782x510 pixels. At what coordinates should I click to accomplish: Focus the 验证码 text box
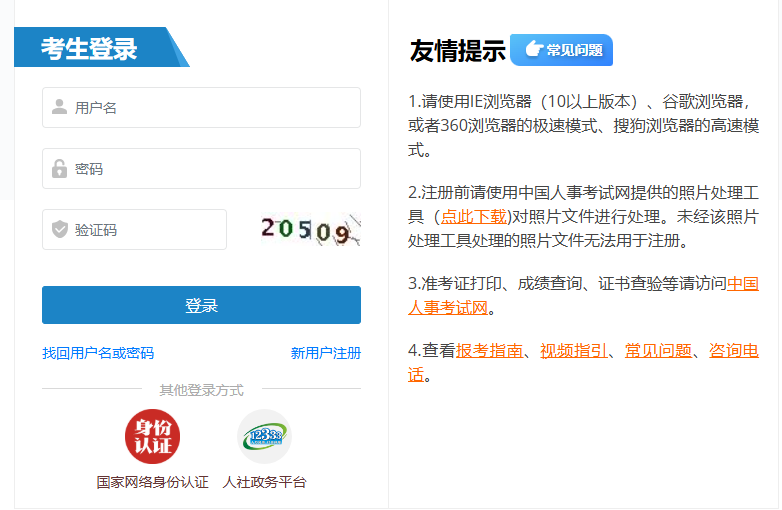pos(145,230)
